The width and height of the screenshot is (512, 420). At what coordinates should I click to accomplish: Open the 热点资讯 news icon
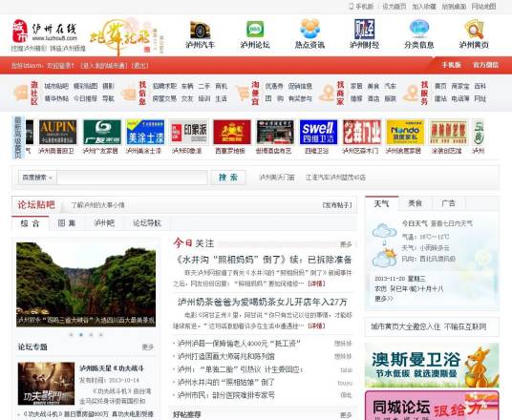pos(309,29)
